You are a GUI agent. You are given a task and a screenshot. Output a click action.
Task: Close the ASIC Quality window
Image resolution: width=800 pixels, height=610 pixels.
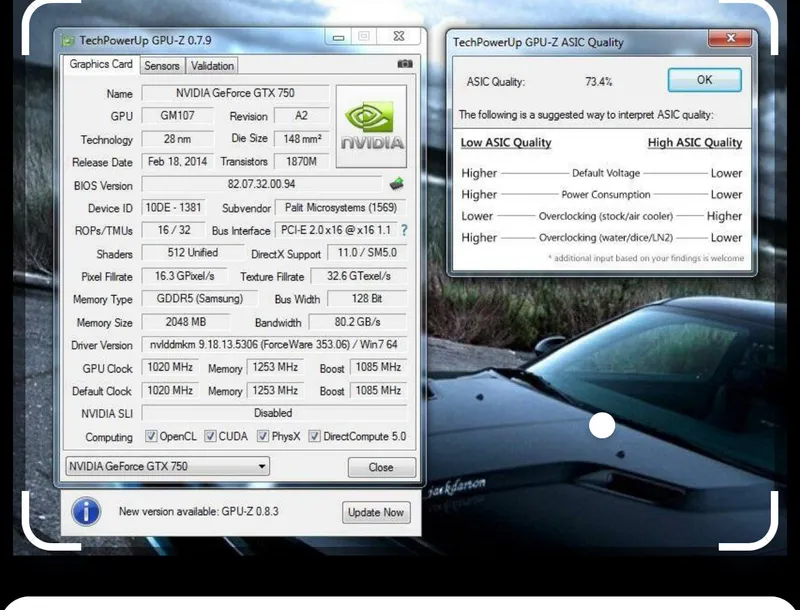pos(730,38)
